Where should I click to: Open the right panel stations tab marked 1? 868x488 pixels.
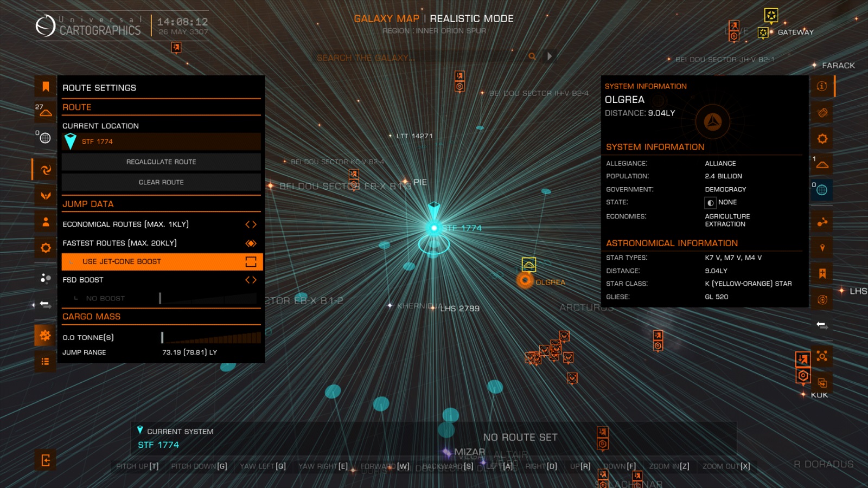click(x=822, y=164)
